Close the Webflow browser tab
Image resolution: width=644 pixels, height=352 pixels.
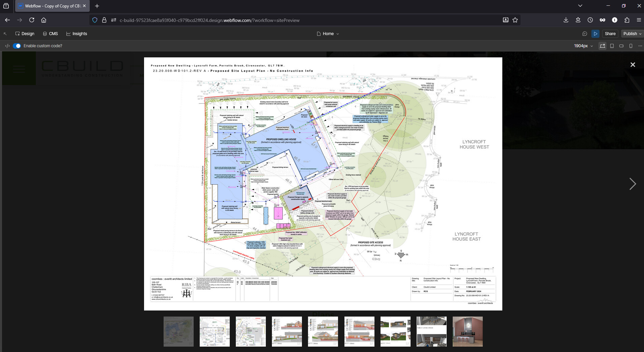84,6
